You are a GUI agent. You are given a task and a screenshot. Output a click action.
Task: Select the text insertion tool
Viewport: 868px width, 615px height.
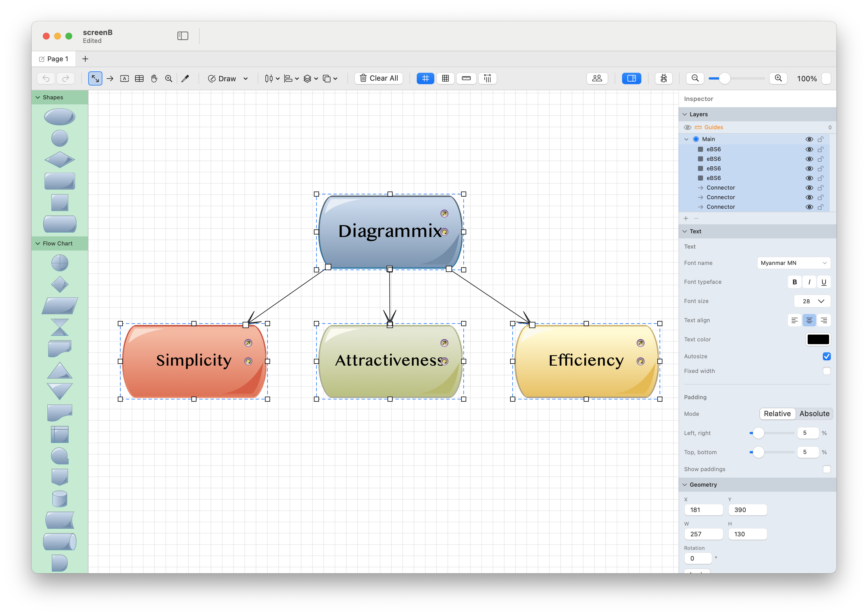125,78
